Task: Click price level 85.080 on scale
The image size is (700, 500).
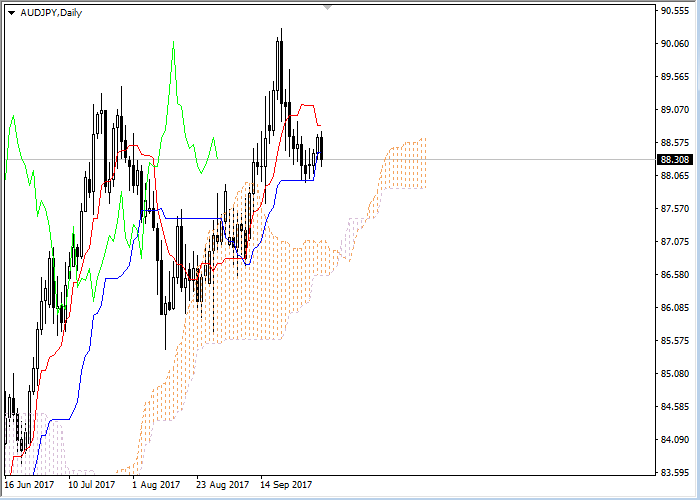Action: (x=675, y=374)
